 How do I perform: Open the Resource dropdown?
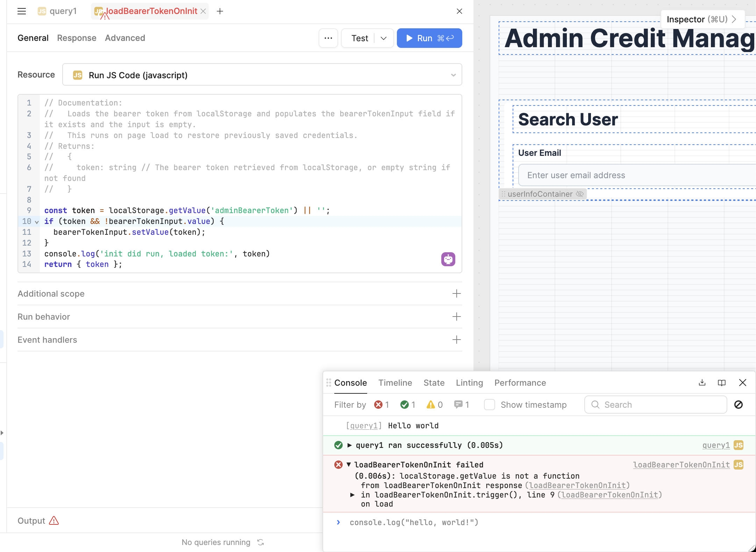tap(262, 75)
